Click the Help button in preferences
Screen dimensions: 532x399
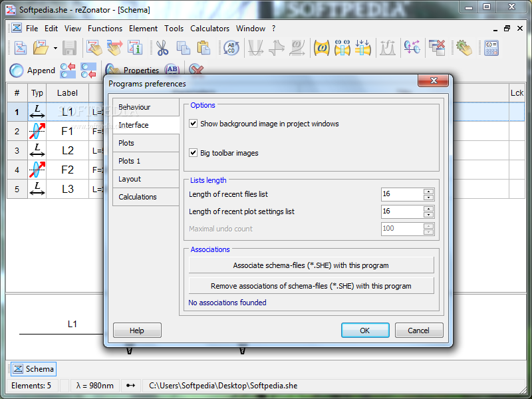click(x=137, y=330)
